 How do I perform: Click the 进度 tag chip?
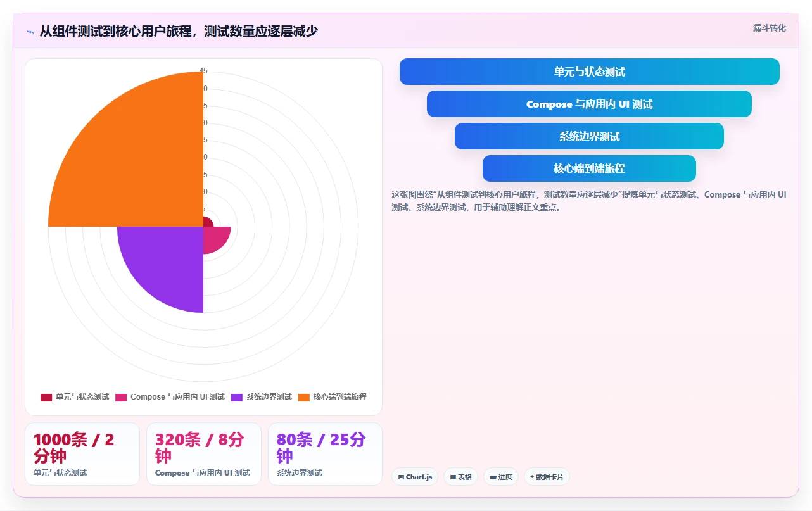pyautogui.click(x=501, y=477)
